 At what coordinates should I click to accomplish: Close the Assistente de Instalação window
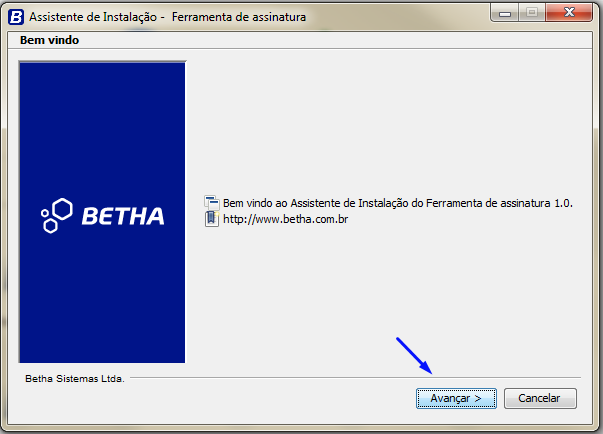569,13
